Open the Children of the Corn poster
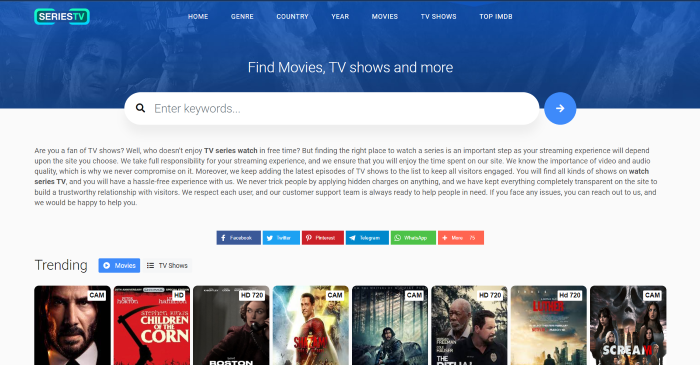Image resolution: width=700 pixels, height=365 pixels. point(152,325)
